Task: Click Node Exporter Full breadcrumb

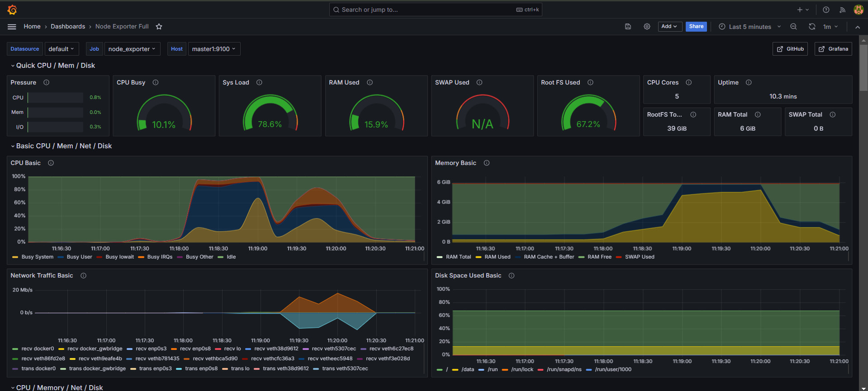Action: pos(122,27)
